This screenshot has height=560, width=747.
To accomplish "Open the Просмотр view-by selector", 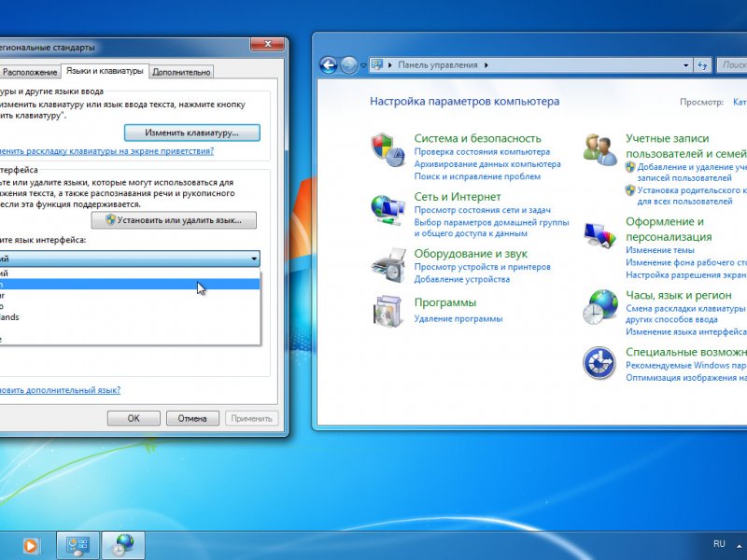I will [x=740, y=102].
